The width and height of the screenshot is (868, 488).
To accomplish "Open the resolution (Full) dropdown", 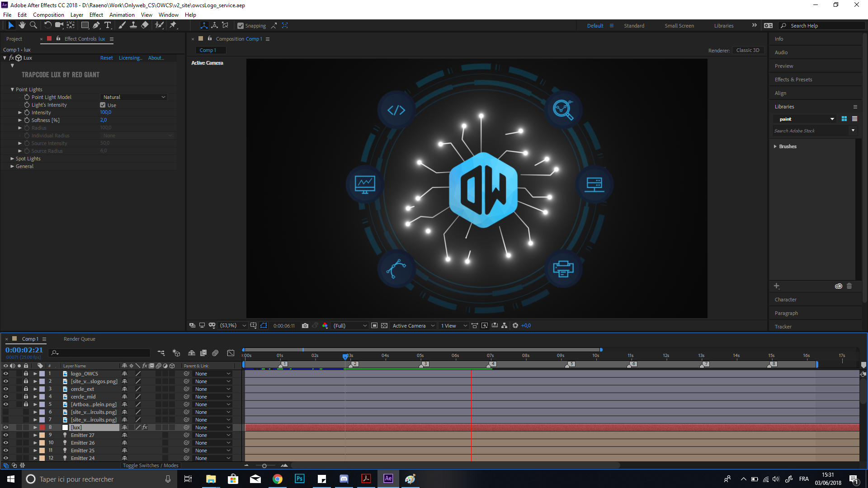I will click(349, 326).
